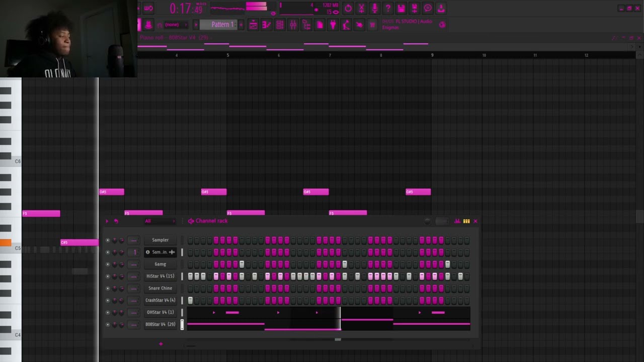Click the Channel rack speaker icon
This screenshot has width=644, height=362.
(x=191, y=221)
